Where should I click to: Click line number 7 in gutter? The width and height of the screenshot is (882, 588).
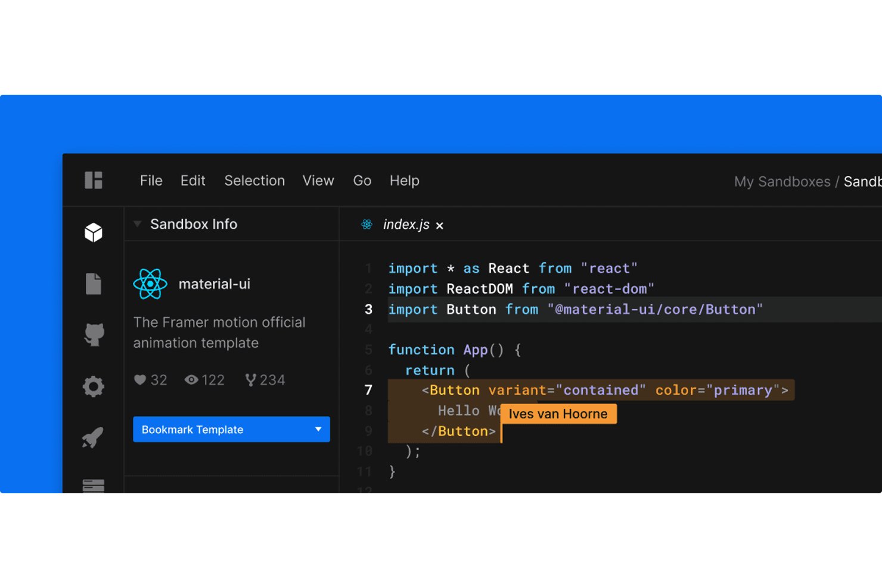368,390
